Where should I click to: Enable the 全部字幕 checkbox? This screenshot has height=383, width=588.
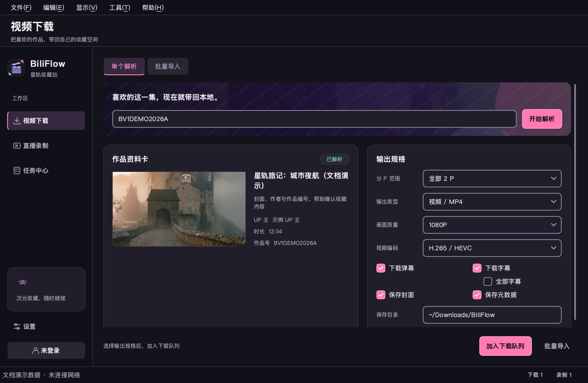tap(488, 281)
